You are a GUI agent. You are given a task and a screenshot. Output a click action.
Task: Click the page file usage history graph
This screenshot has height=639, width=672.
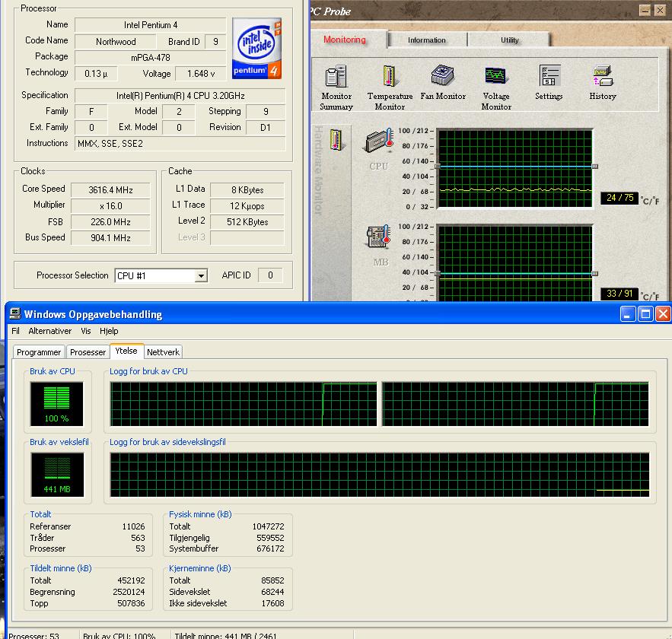[x=380, y=475]
